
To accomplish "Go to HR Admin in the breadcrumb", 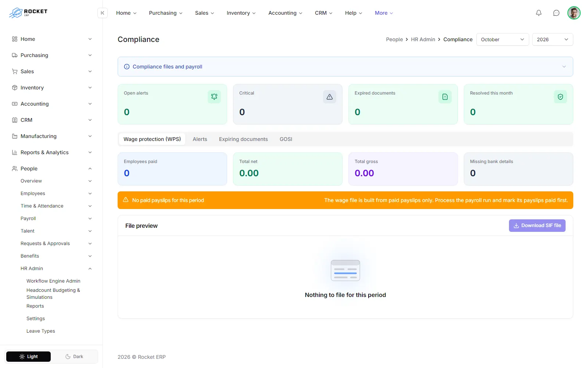I will 423,39.
